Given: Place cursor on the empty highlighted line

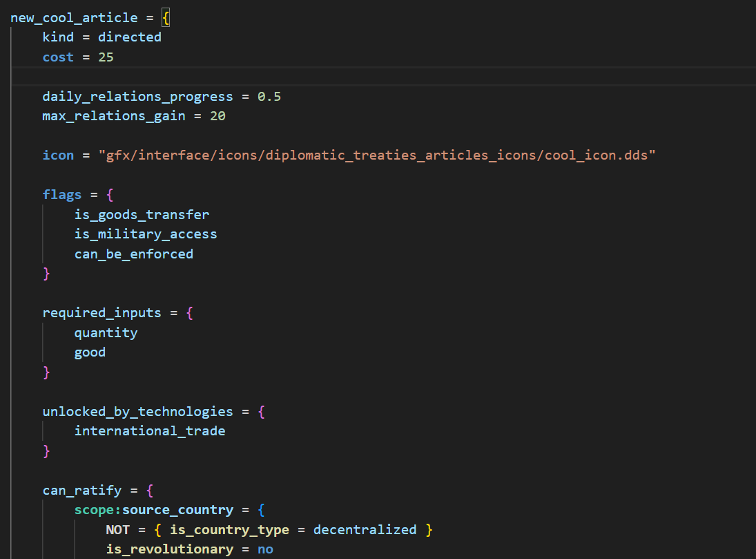Looking at the screenshot, I should 384,76.
